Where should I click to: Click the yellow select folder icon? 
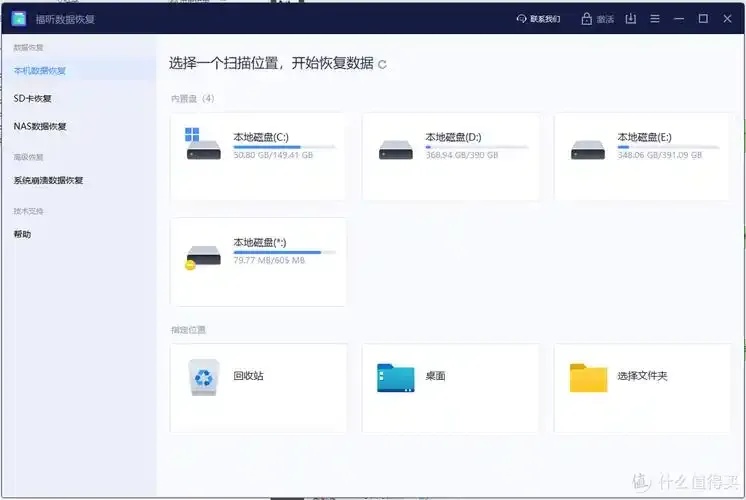click(x=589, y=378)
